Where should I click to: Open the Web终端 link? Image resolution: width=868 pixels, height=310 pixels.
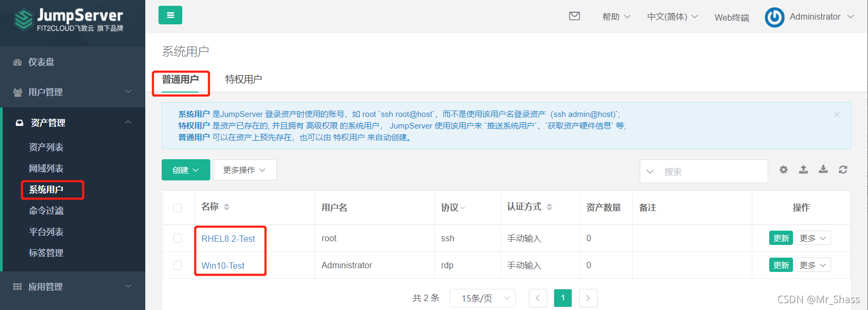pyautogui.click(x=732, y=17)
